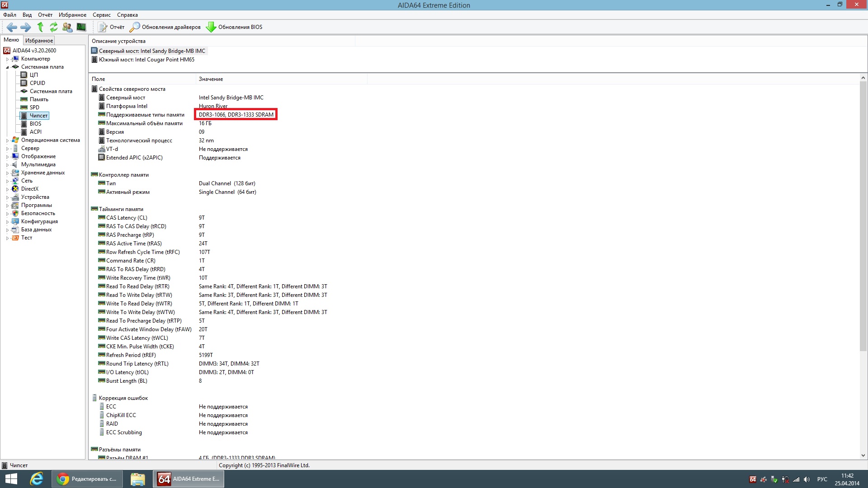This screenshot has height=488, width=868.
Task: Click Обновления драйверов driver updates button
Action: [165, 27]
